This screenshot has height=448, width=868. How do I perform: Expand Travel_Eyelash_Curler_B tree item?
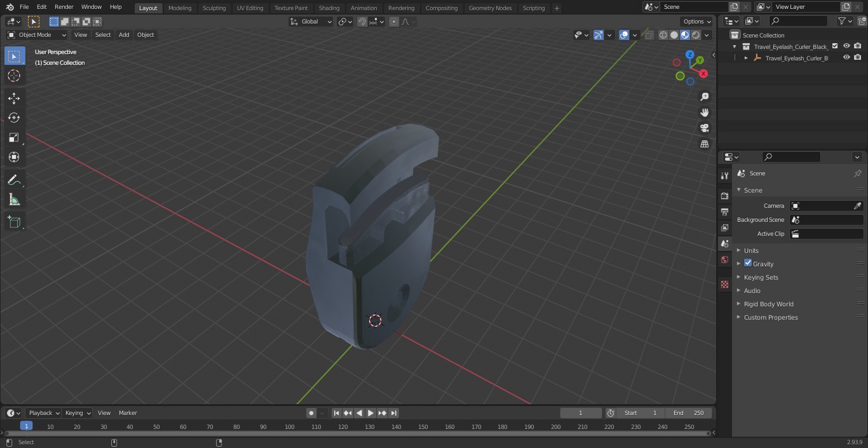[746, 58]
